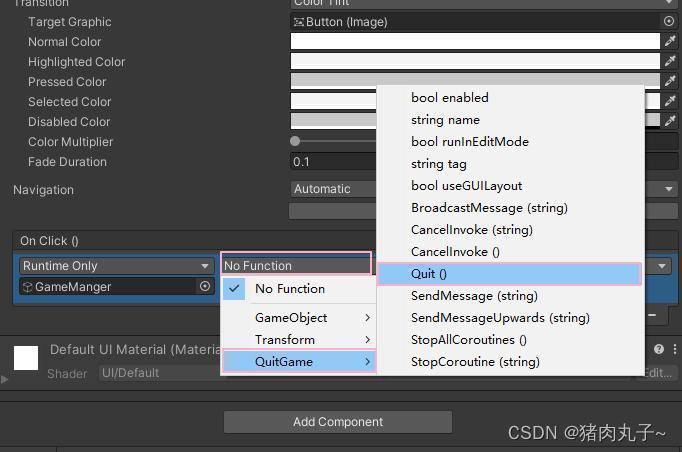The width and height of the screenshot is (682, 452).
Task: Open the QuitGame submenu item
Action: tap(299, 362)
